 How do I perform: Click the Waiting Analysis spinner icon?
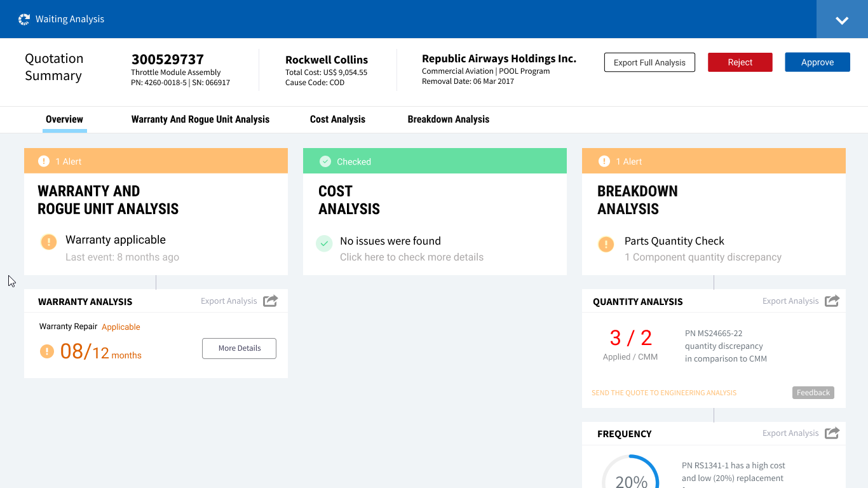[24, 19]
